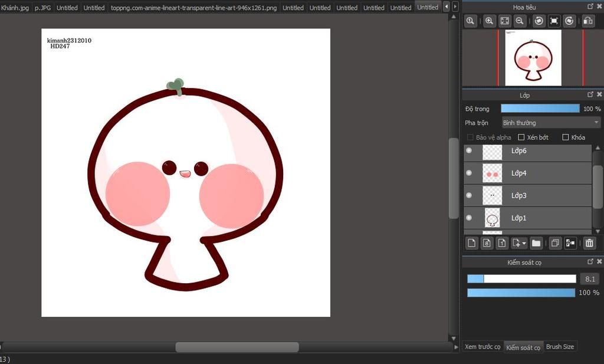
Task: Zoom in using Navigator magnifier plus
Action: point(489,21)
